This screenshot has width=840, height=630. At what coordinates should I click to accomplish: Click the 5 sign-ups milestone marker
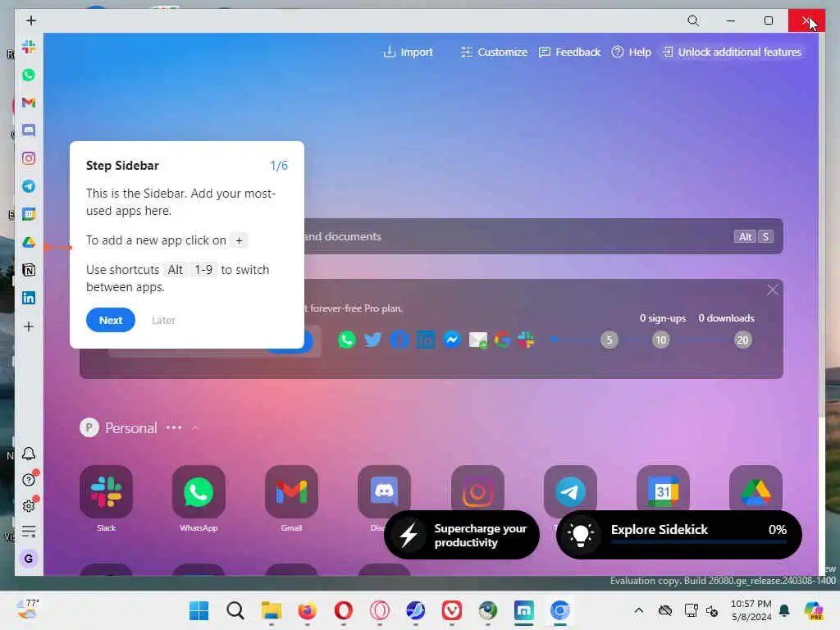609,340
